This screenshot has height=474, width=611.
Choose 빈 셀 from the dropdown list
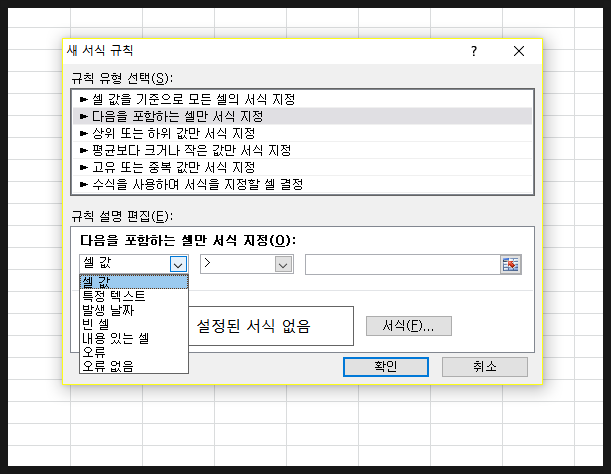[134, 324]
